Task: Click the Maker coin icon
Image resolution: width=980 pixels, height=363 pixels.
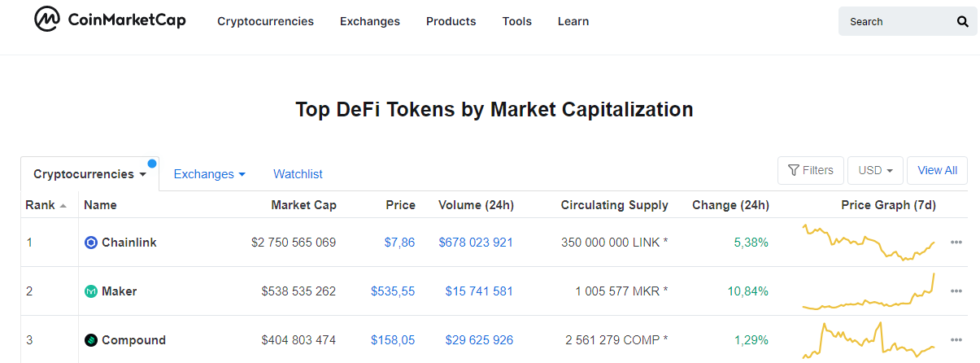Action: coord(91,291)
